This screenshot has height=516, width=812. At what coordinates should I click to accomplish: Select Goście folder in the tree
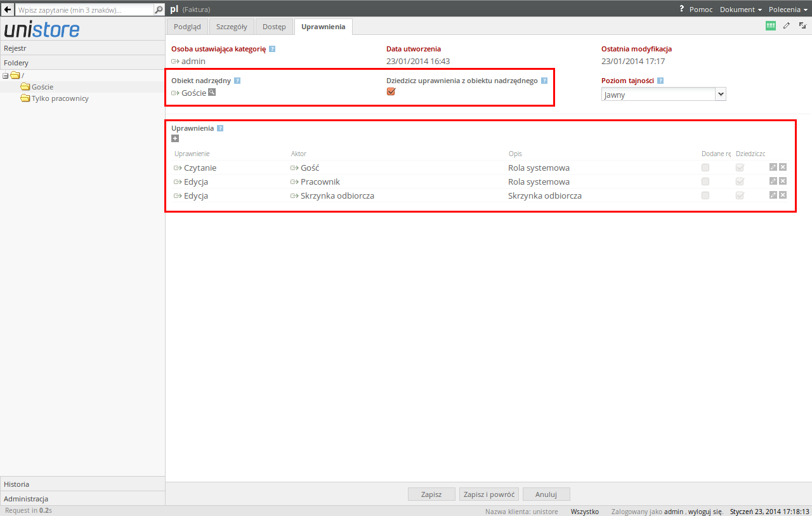(43, 87)
